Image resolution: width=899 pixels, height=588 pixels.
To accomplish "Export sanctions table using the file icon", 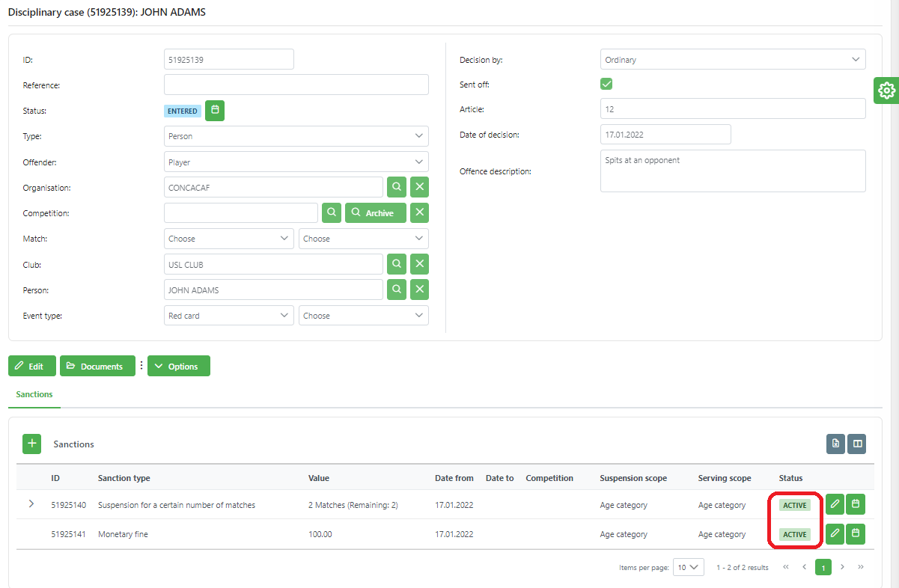I will (835, 444).
